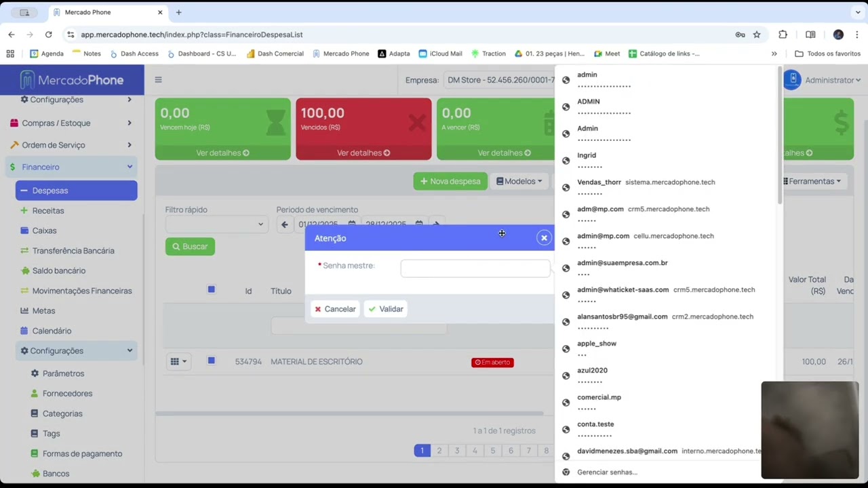Click Cancelar in the Atenção dialog
This screenshot has height=488, width=868.
click(x=335, y=309)
